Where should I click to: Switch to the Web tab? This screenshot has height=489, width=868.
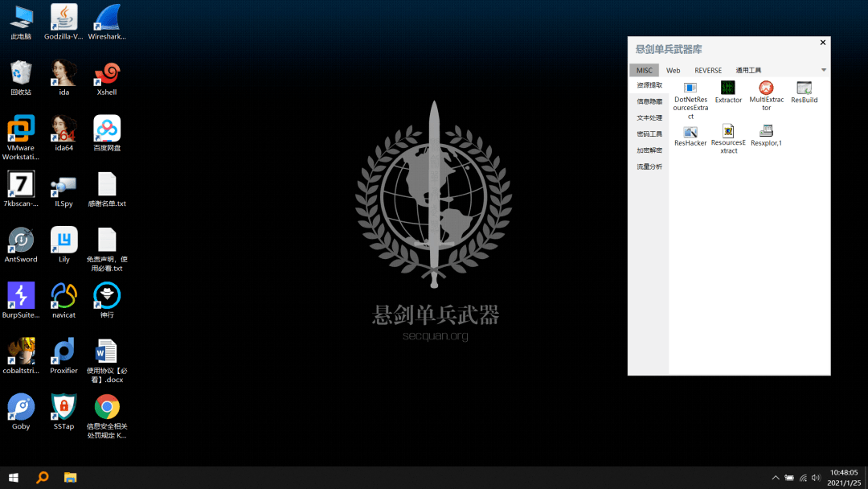pos(674,70)
